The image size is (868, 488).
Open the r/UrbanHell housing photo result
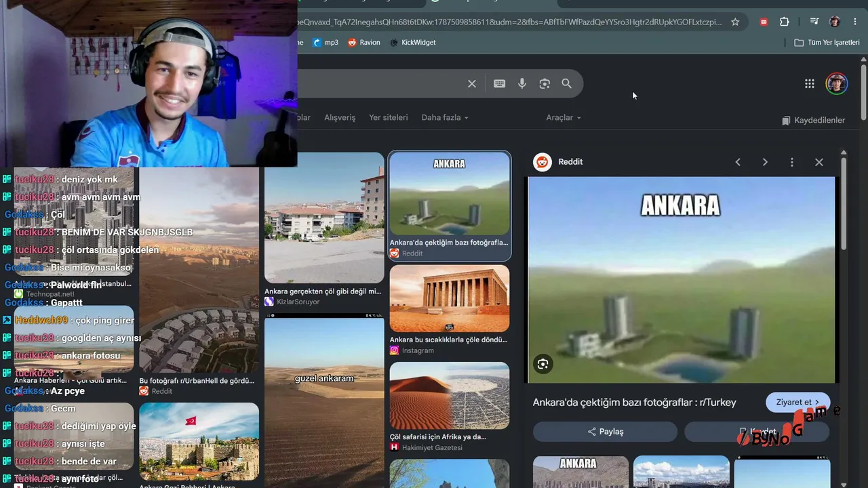coord(199,270)
